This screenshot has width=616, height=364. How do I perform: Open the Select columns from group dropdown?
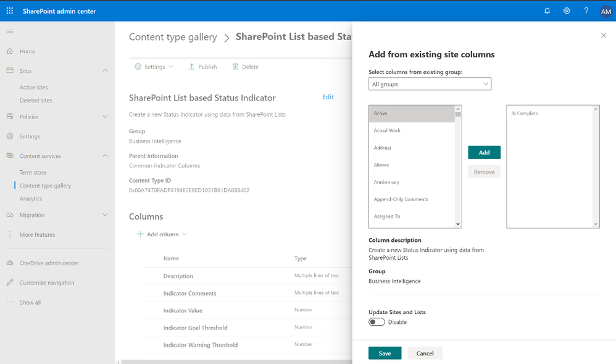pos(430,84)
